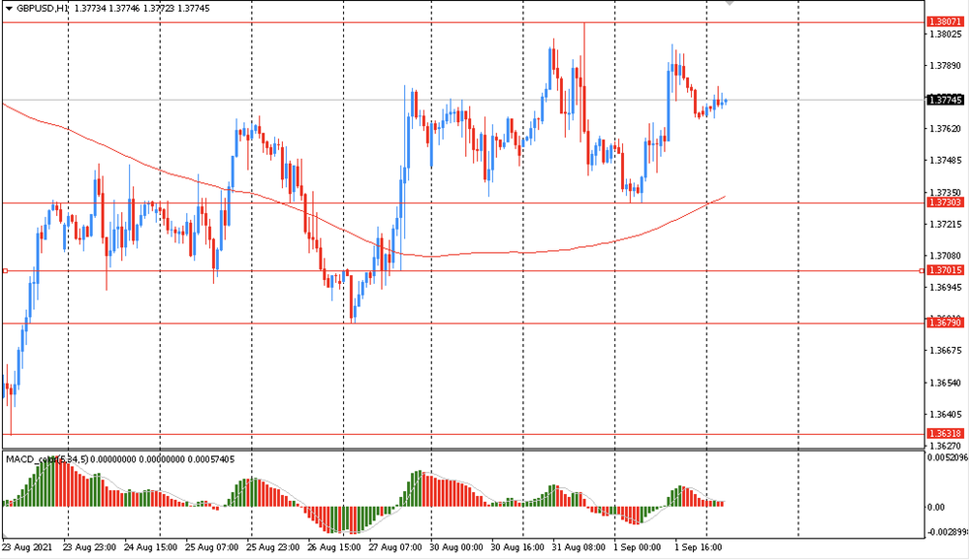This screenshot has height=560, width=969.
Task: Click the 1.37485 price scale value
Action: coord(946,160)
